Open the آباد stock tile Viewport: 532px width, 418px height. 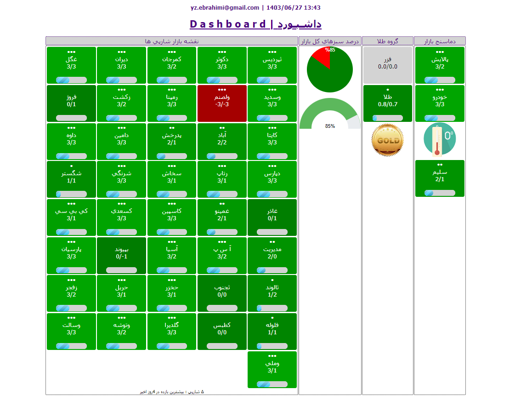(222, 141)
